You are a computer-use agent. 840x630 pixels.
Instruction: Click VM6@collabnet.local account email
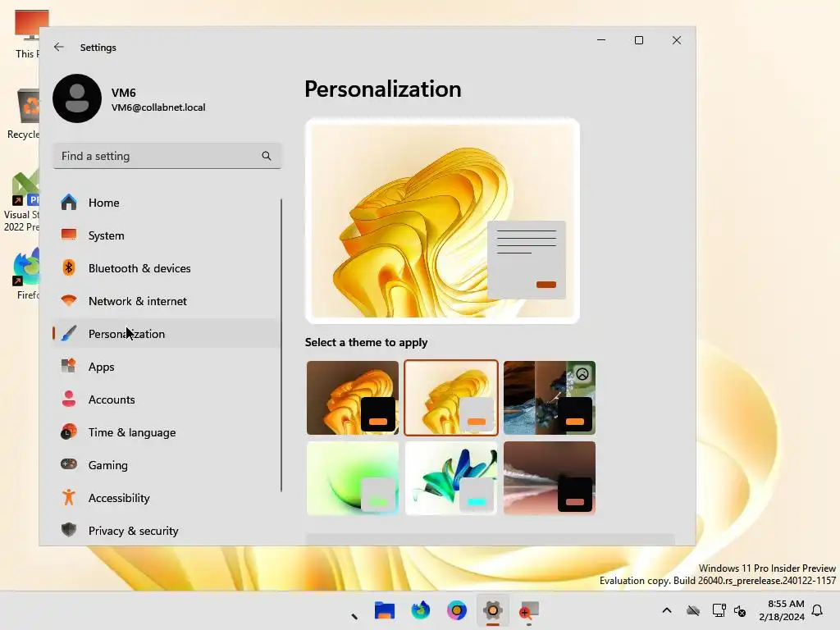click(x=158, y=107)
